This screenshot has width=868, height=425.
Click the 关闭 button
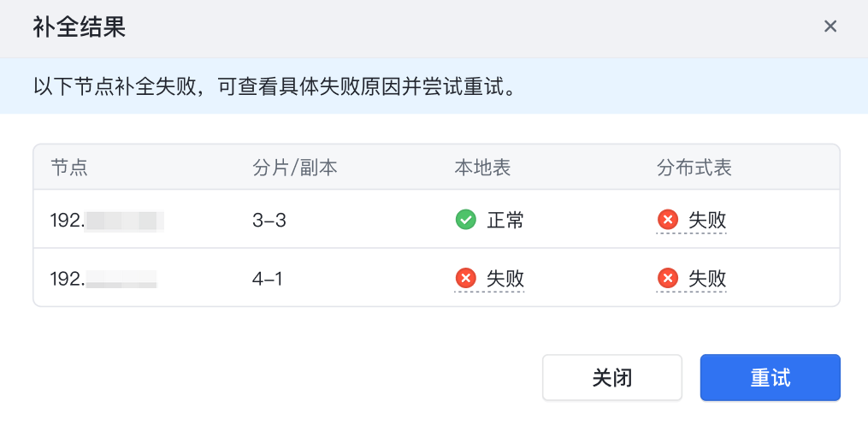(x=612, y=377)
